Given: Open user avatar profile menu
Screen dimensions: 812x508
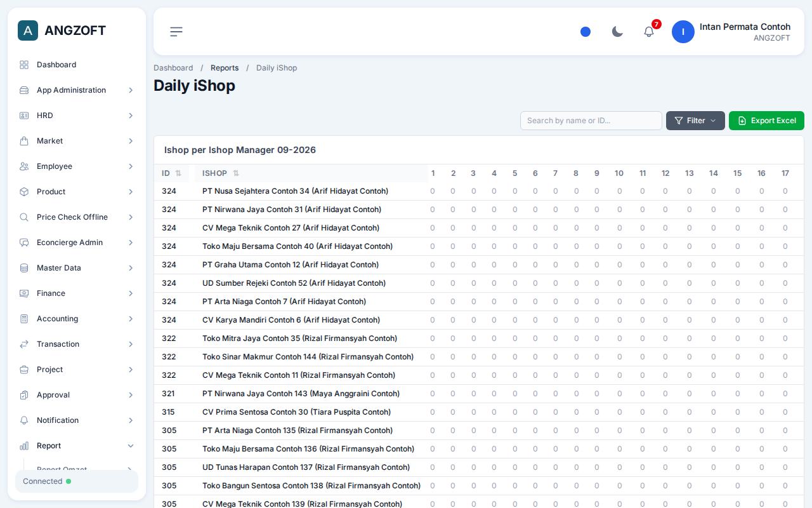Looking at the screenshot, I should tap(683, 32).
